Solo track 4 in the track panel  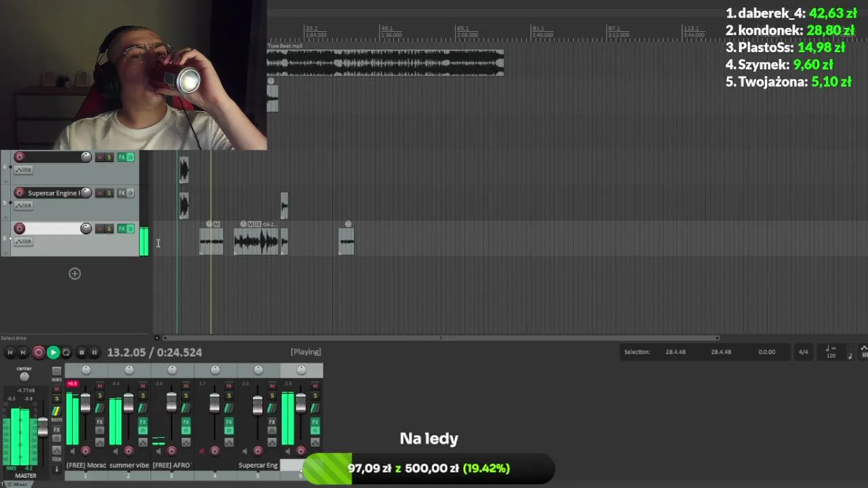click(108, 157)
